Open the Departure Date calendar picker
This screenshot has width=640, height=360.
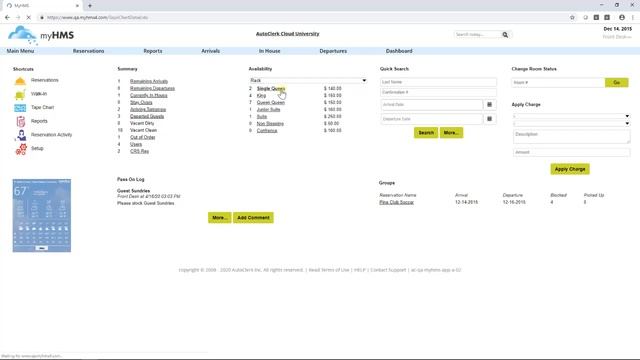489,119
